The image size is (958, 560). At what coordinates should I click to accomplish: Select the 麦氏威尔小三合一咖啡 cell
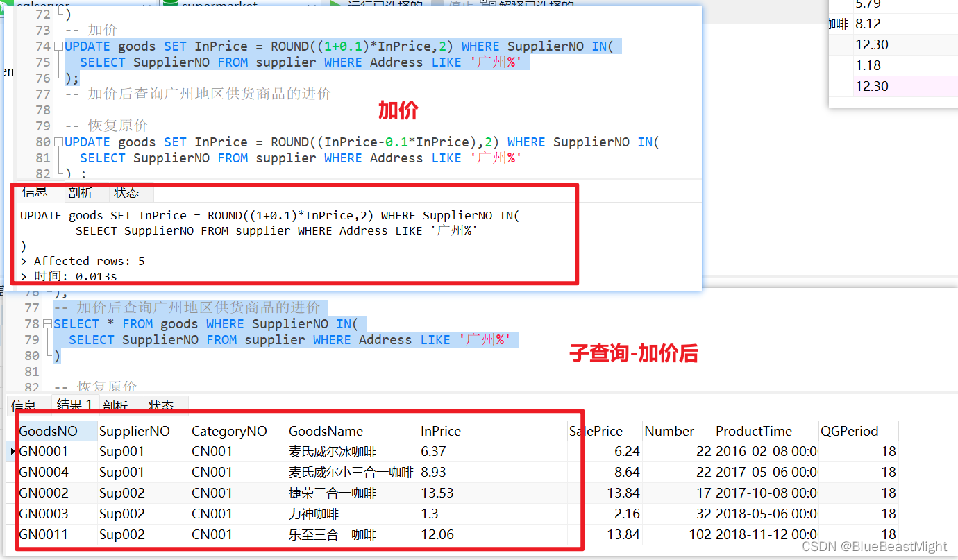[353, 473]
